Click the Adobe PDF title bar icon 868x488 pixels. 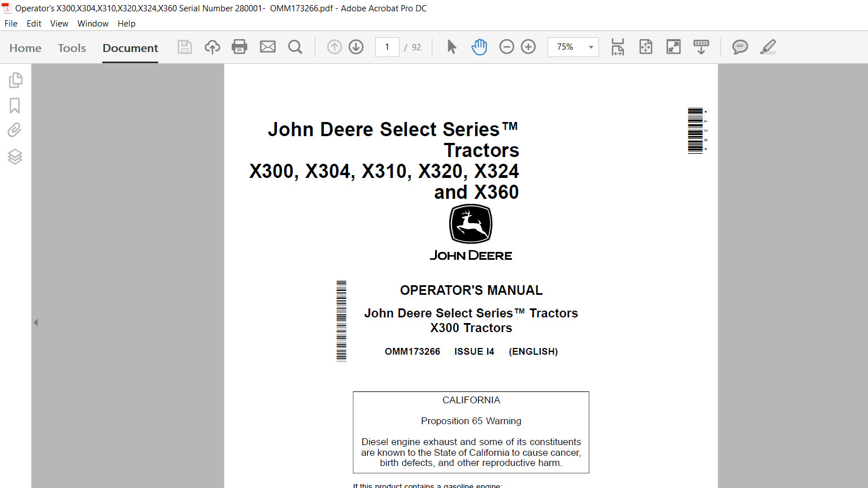(x=7, y=8)
